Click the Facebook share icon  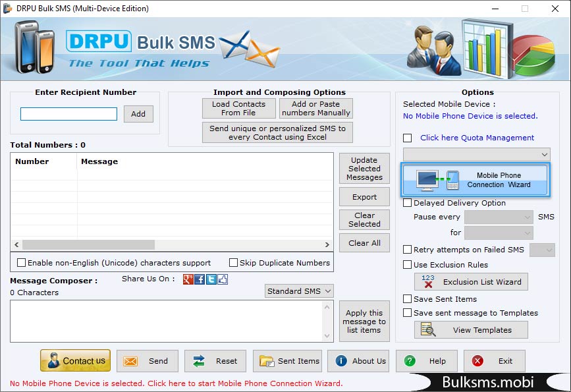[200, 279]
